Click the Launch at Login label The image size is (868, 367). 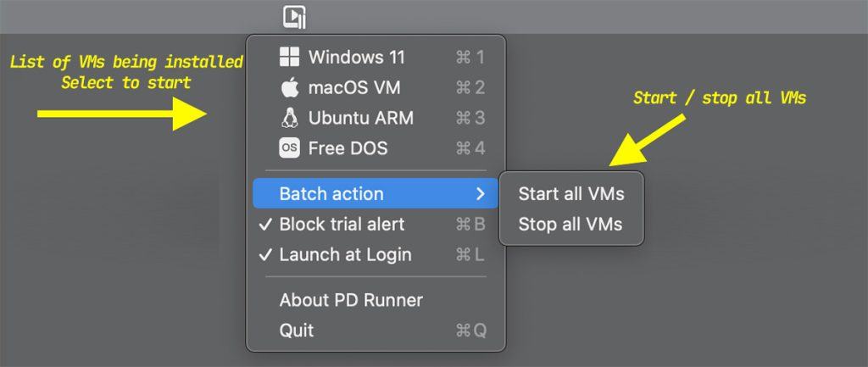pyautogui.click(x=346, y=254)
